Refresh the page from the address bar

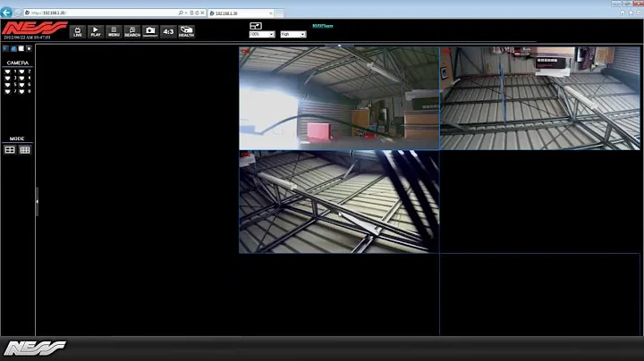click(x=197, y=13)
